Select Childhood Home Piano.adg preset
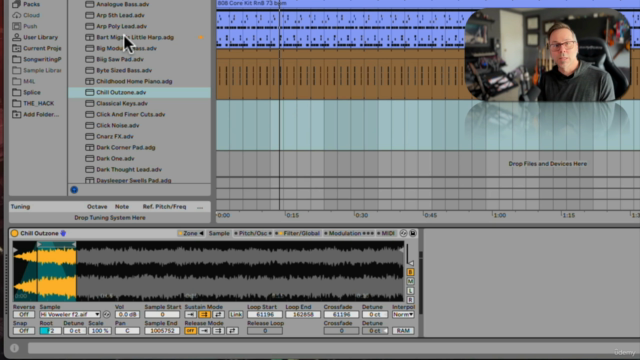This screenshot has width=640, height=360. pos(134,81)
